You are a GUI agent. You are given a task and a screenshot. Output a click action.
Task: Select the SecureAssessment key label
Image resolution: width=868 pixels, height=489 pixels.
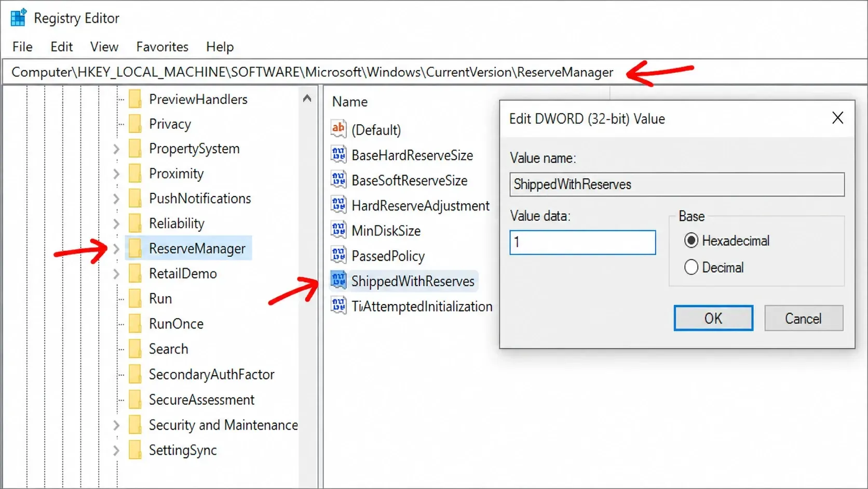click(201, 400)
